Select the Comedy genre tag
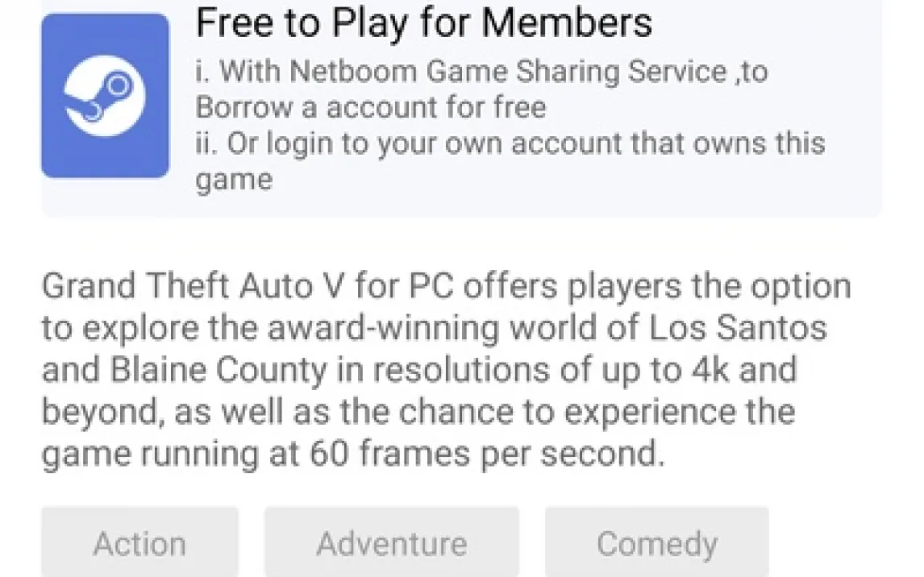This screenshot has width=924, height=577. point(656,543)
